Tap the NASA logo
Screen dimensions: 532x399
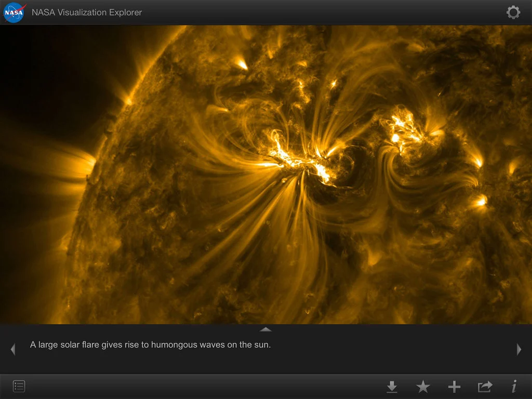14,12
